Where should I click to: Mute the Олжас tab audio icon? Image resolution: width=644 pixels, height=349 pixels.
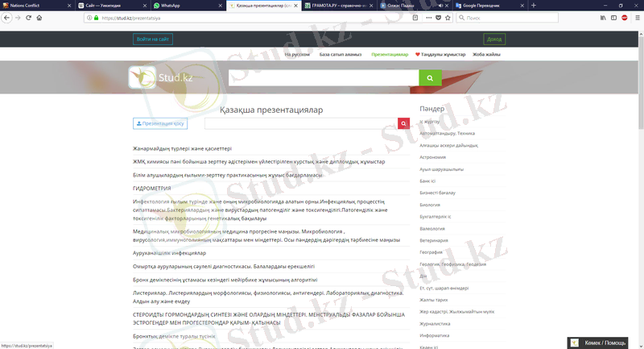[440, 6]
